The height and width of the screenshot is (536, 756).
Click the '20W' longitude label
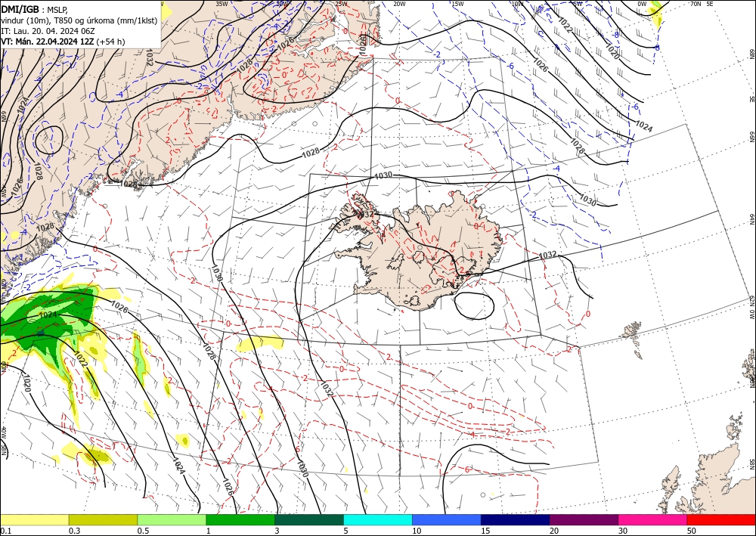398,4
